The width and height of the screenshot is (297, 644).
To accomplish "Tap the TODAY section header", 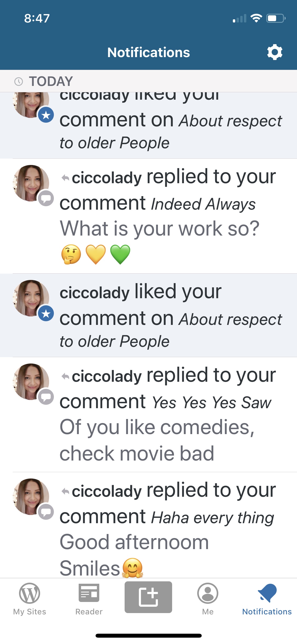I will (x=51, y=81).
